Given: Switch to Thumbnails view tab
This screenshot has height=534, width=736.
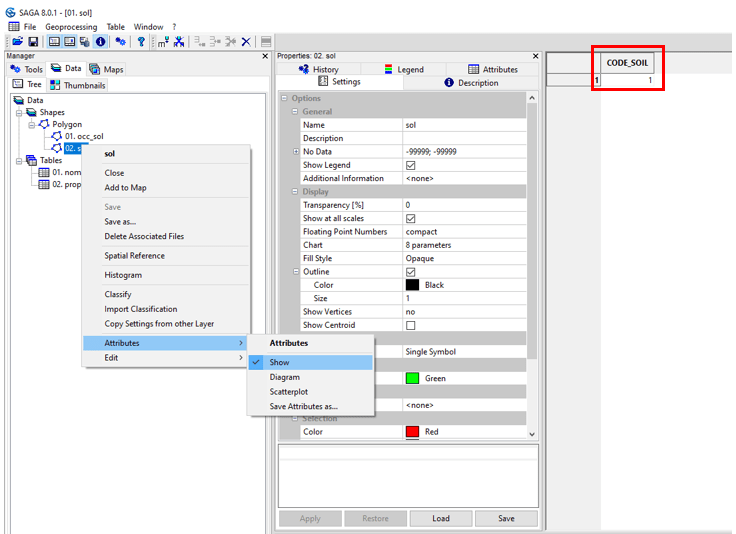Looking at the screenshot, I should click(x=78, y=85).
